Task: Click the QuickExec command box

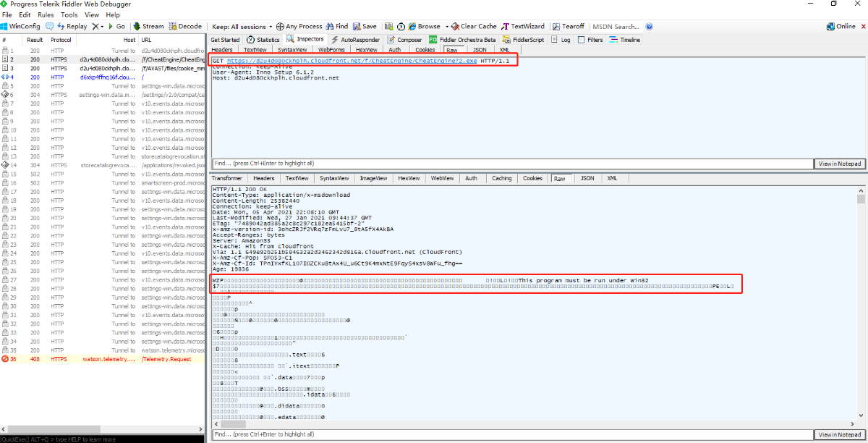Action: pos(103,439)
